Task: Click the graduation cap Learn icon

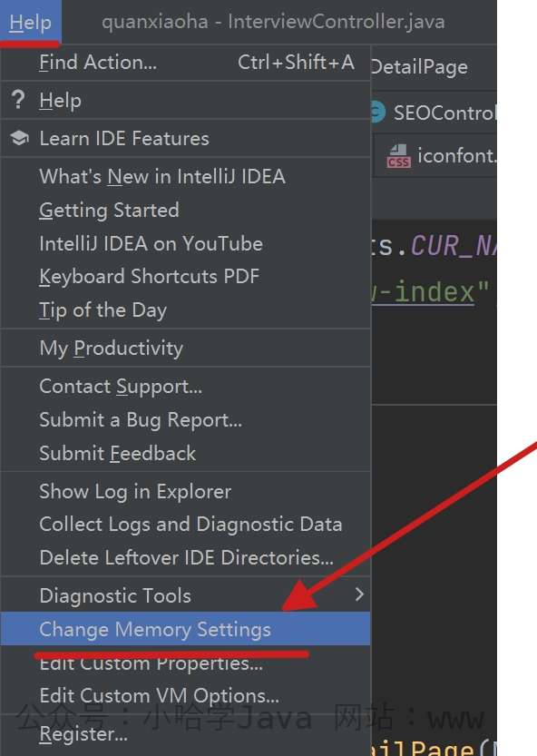Action: [19, 138]
